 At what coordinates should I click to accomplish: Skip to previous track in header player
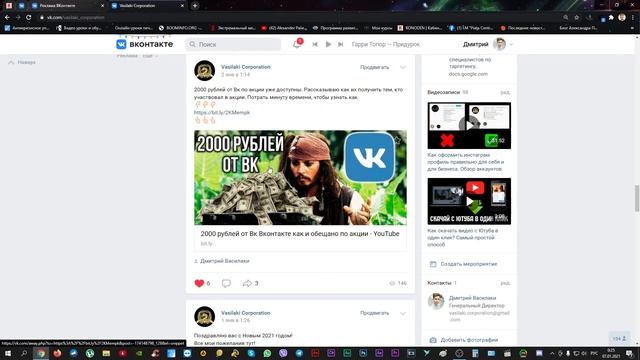(x=315, y=44)
